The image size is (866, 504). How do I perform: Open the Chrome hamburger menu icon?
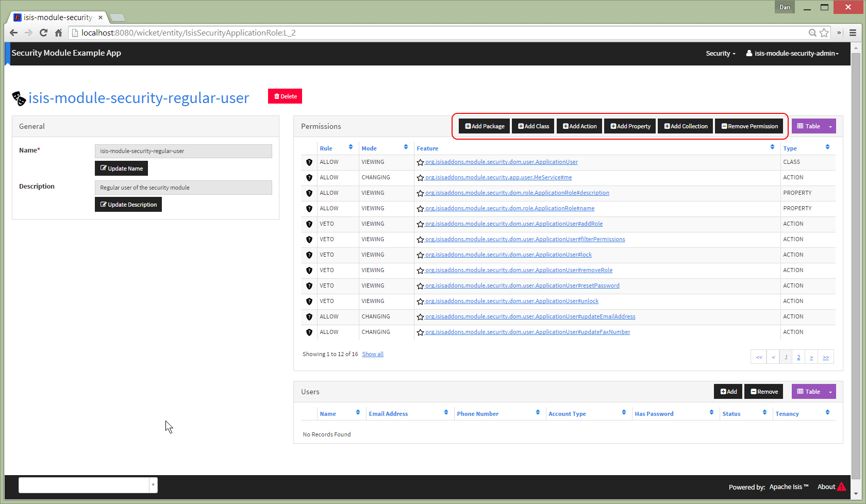point(853,32)
